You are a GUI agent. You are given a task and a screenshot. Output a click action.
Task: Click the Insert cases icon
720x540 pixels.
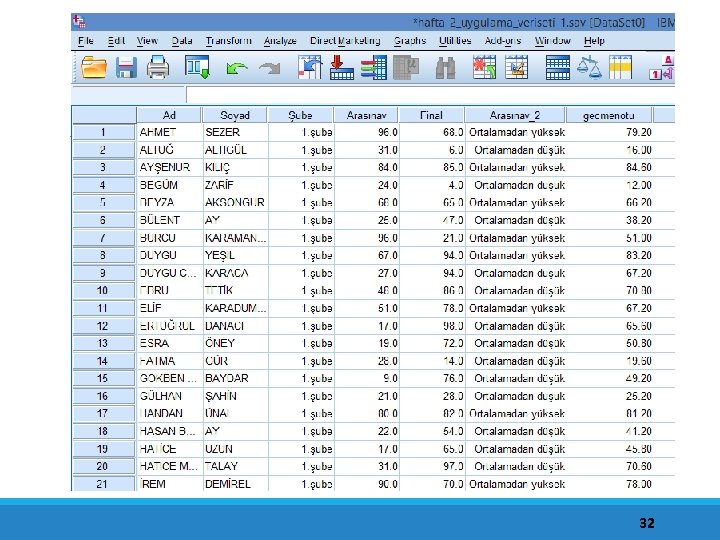[484, 68]
